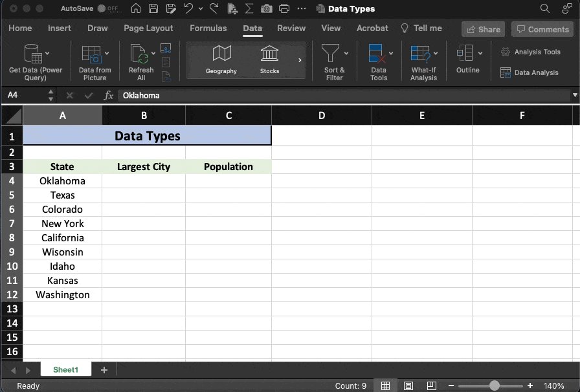The height and width of the screenshot is (392, 580).
Task: Click the camera icon in title bar
Action: point(266,8)
